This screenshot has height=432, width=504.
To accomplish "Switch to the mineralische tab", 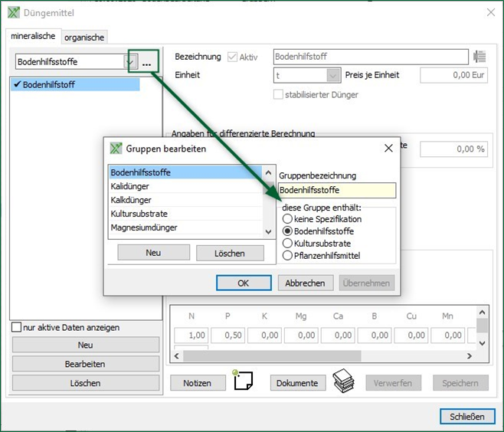I will 33,36.
